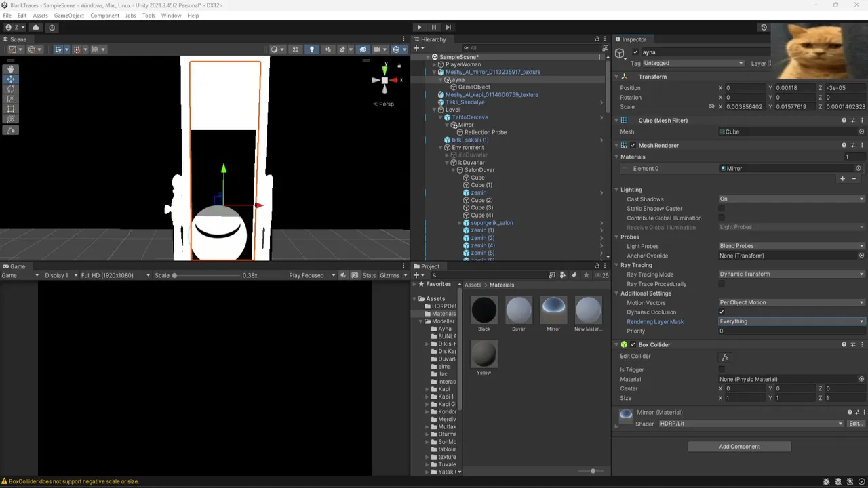Click the Step frame button
This screenshot has width=868, height=488.
pyautogui.click(x=448, y=27)
